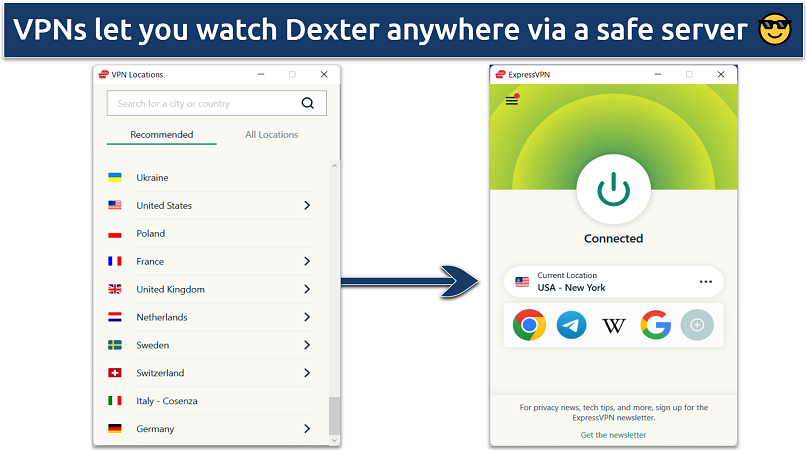Click the Poland flag icon
Image resolution: width=806 pixels, height=450 pixels.
pyautogui.click(x=115, y=233)
